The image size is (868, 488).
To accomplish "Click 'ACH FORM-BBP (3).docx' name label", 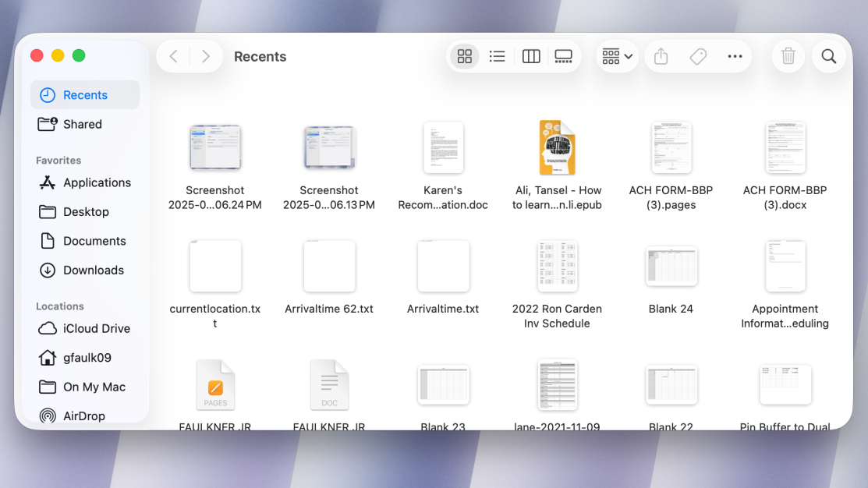I will click(785, 197).
